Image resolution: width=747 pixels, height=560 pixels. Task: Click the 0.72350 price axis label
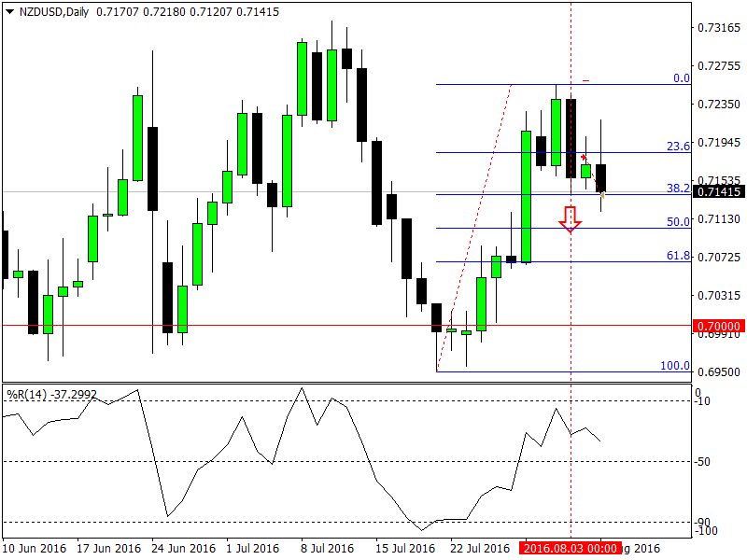coord(719,105)
